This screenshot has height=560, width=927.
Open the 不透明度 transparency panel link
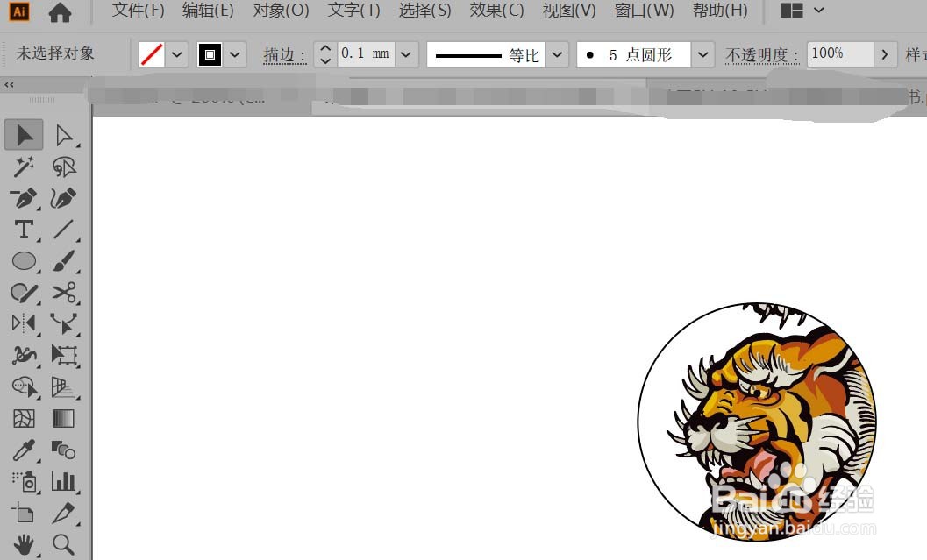click(762, 55)
